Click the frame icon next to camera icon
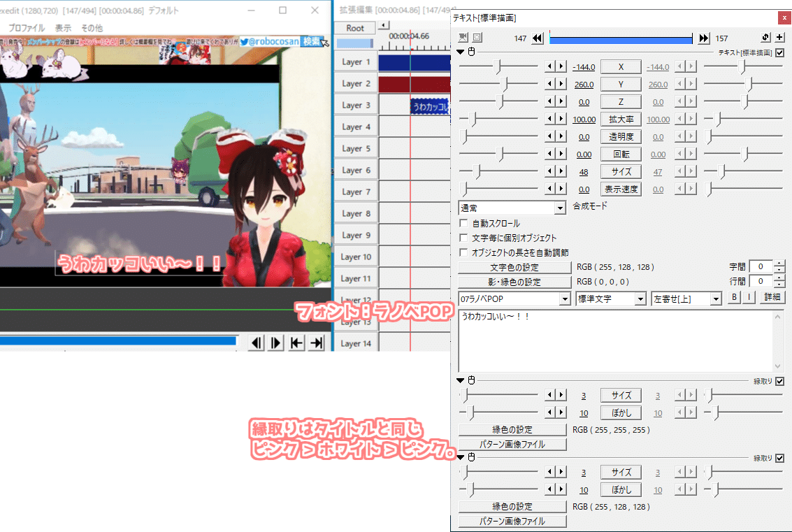Viewport: 792px width, 532px height. click(477, 37)
